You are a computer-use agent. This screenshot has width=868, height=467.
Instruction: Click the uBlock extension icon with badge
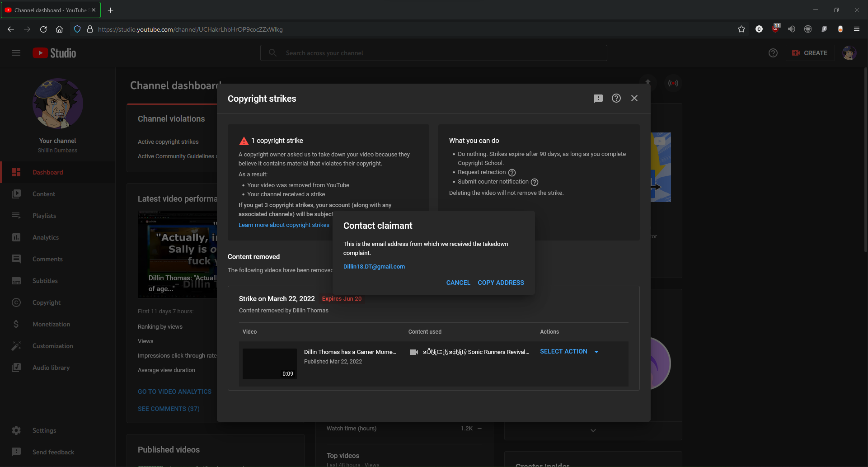click(776, 28)
